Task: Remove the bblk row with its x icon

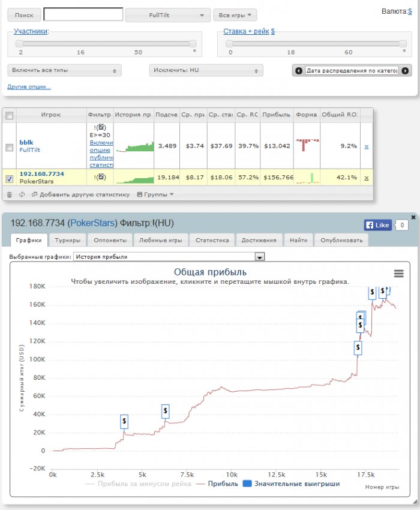Action: tap(367, 146)
